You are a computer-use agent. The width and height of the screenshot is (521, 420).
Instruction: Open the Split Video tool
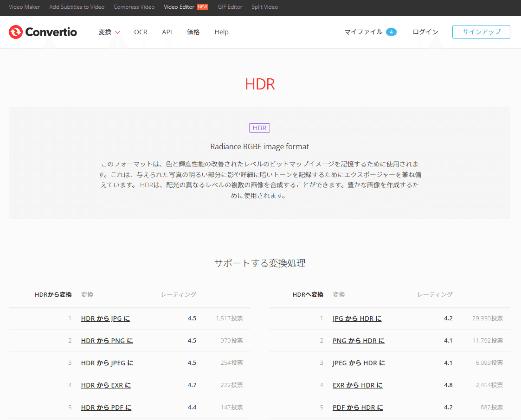[265, 6]
